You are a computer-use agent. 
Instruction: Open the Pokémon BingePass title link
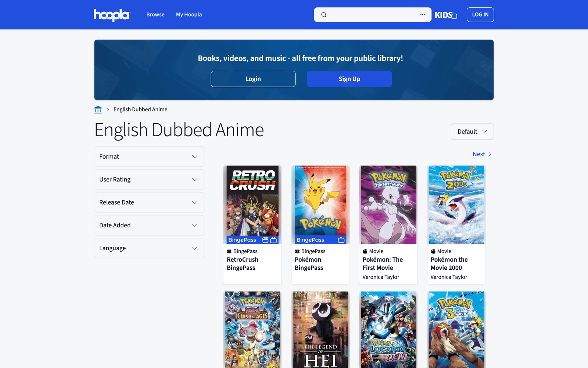coord(309,264)
